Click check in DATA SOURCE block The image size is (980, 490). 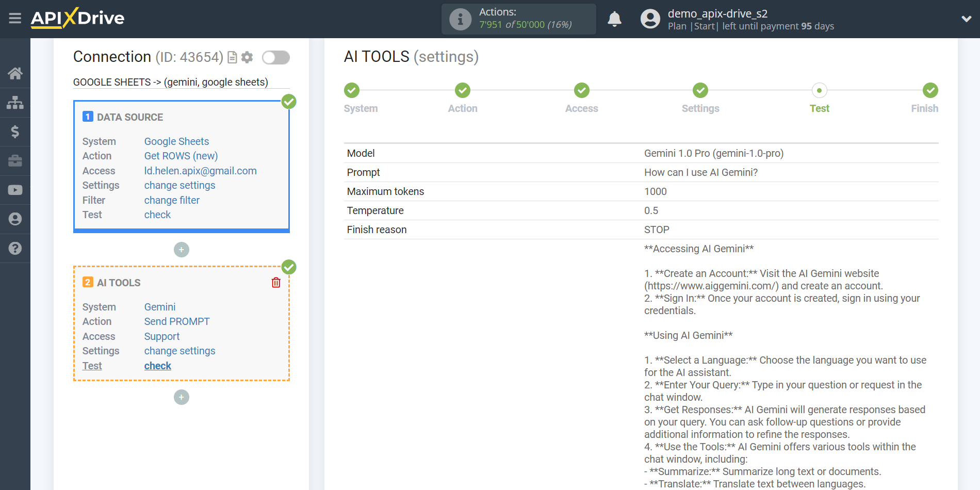point(157,215)
